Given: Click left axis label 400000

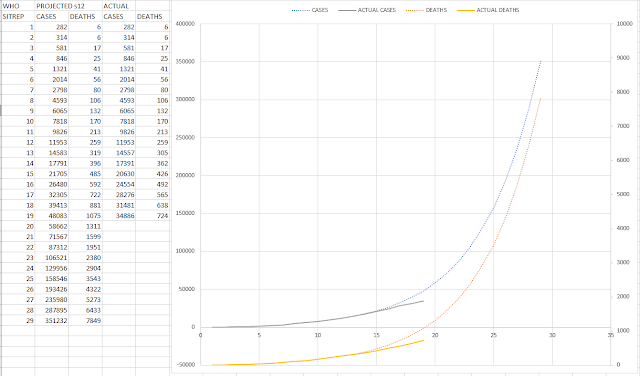Looking at the screenshot, I should click(x=185, y=24).
